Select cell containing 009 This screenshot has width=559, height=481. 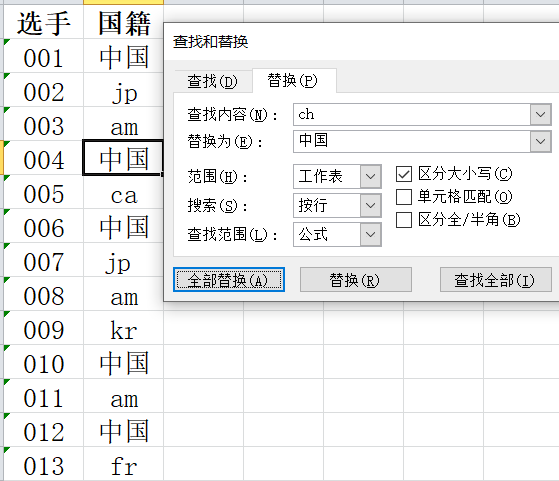43,328
